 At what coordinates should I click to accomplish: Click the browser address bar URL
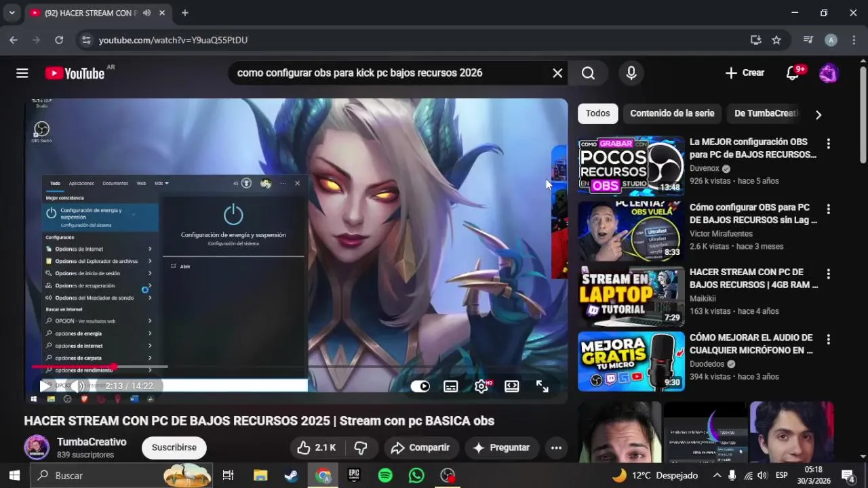pyautogui.click(x=173, y=40)
